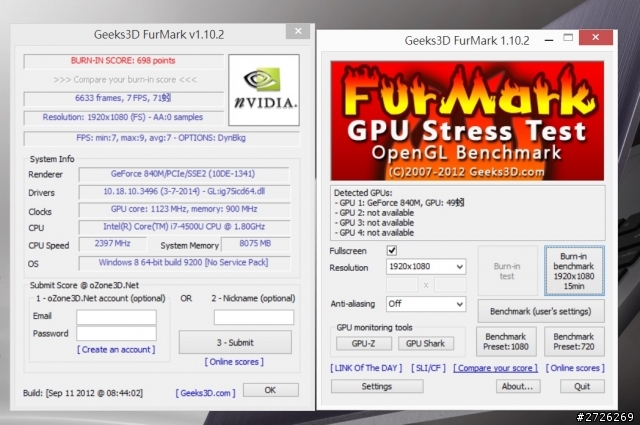Screen dimensions: 640x425
Task: Select CPU Speed value '2397 MHz'
Action: (112, 243)
